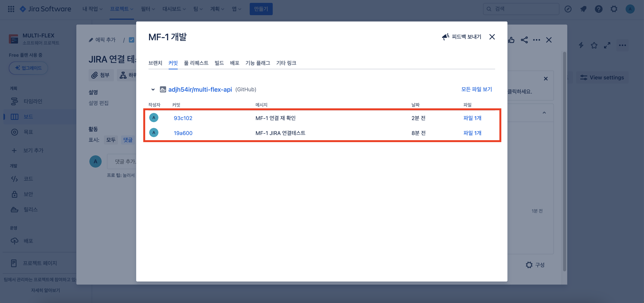Screen dimensions: 644x303
Task: Star the board with star icon
Action: pyautogui.click(x=594, y=45)
